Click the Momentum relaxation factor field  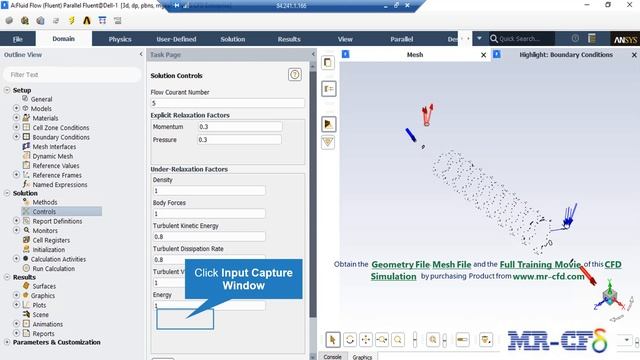click(x=240, y=127)
